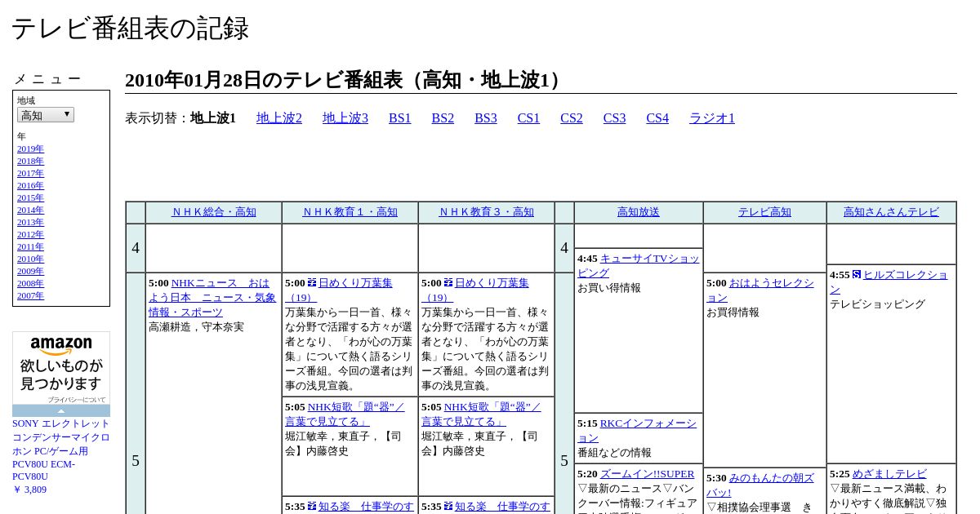980x514 pixels.
Task: Open the 地域 region dropdown showing 高知
Action: [46, 115]
